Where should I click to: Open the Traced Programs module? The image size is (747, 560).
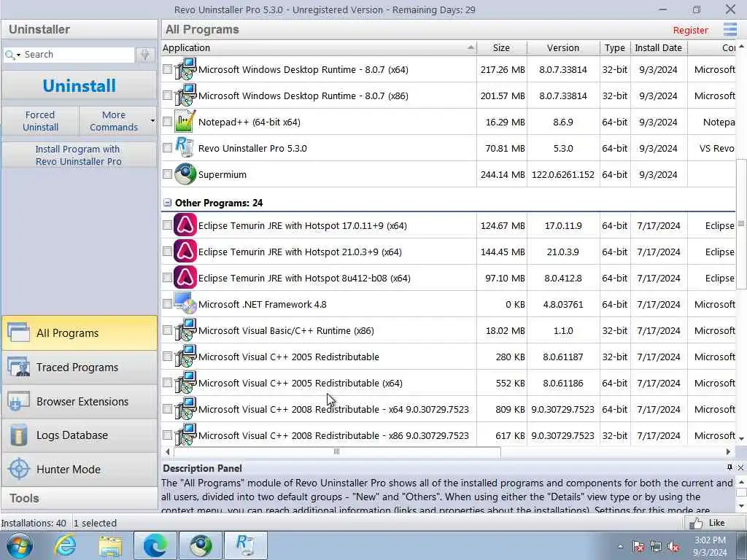pos(79,367)
